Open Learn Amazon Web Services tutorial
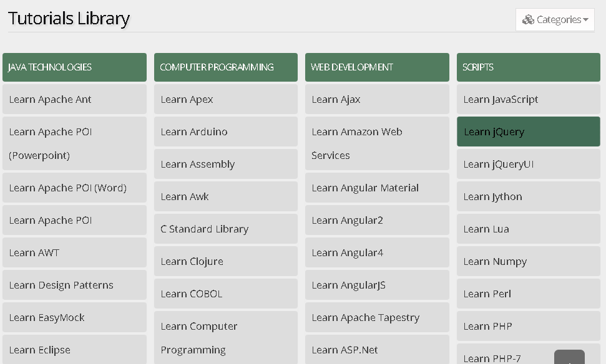The width and height of the screenshot is (606, 364). click(377, 143)
